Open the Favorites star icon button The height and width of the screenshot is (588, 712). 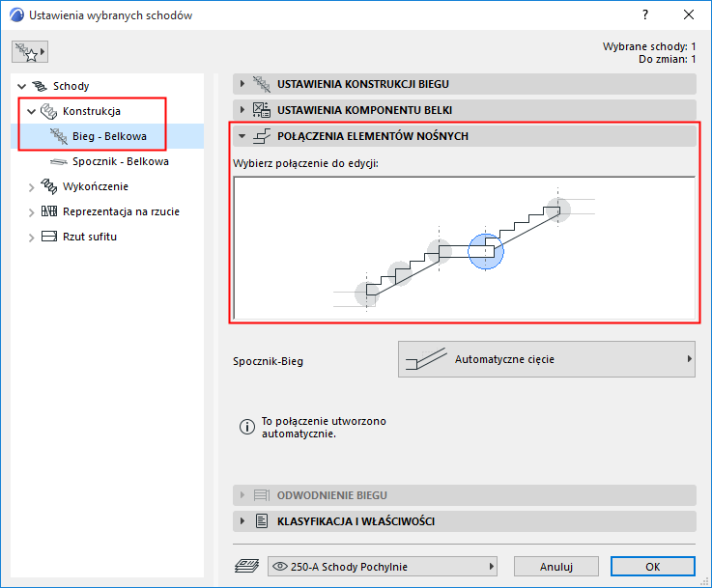point(30,52)
